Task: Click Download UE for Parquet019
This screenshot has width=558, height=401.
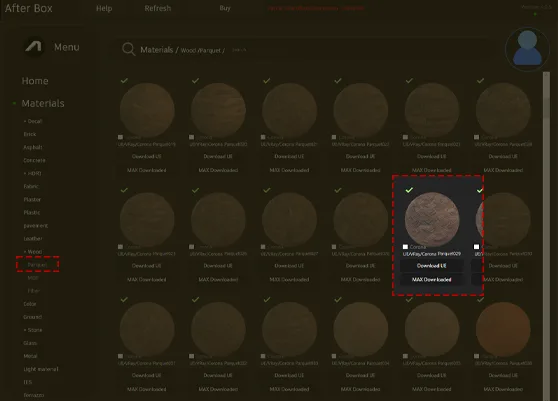Action: [147, 157]
